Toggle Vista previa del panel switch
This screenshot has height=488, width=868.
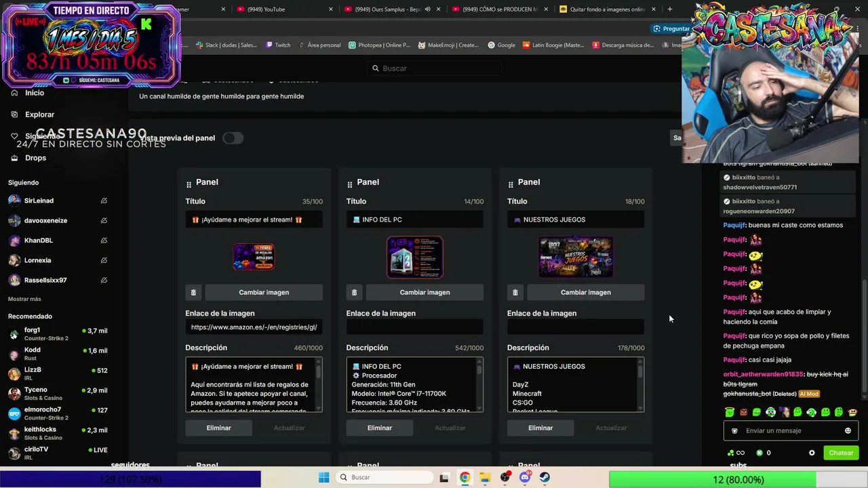[x=233, y=138]
